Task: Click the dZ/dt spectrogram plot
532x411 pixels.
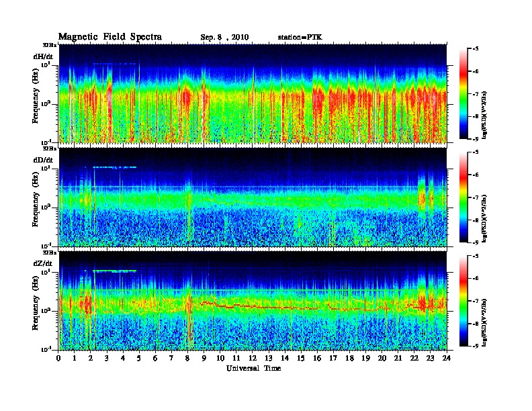Action: (x=253, y=301)
